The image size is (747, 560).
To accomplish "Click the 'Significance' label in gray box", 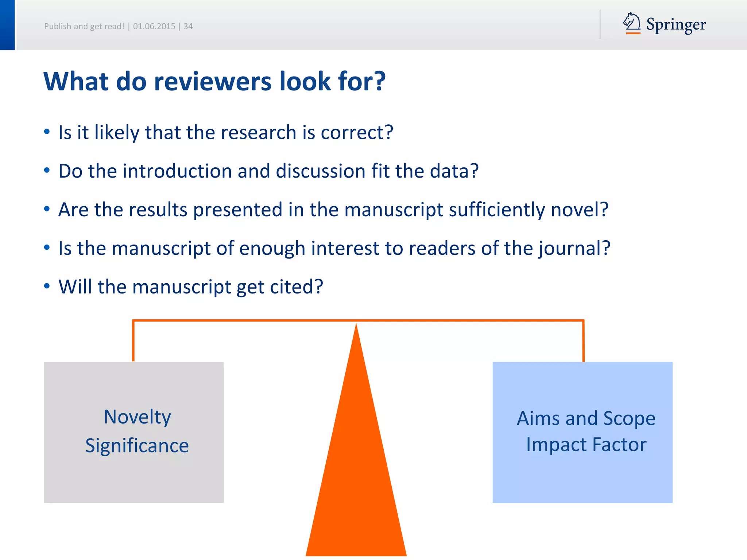I will click(x=137, y=446).
